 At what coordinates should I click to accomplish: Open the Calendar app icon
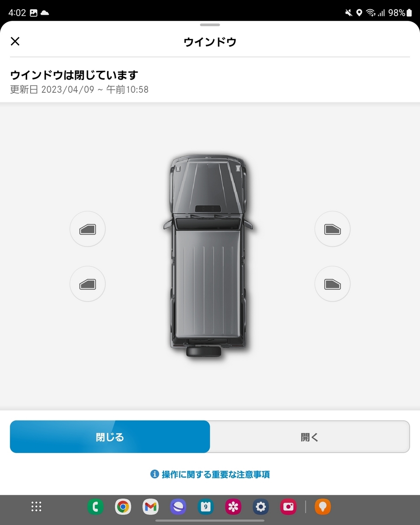tap(205, 507)
